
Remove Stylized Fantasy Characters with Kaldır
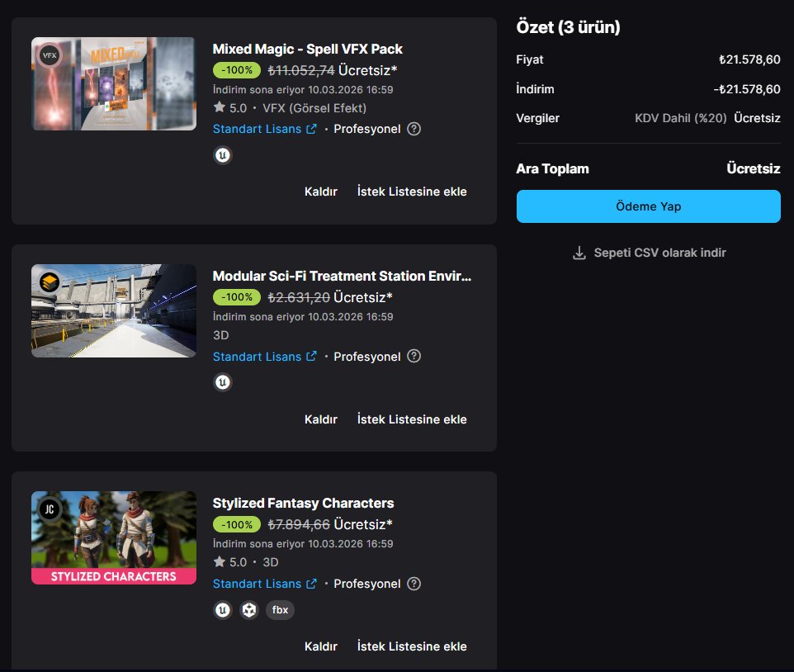tap(320, 646)
